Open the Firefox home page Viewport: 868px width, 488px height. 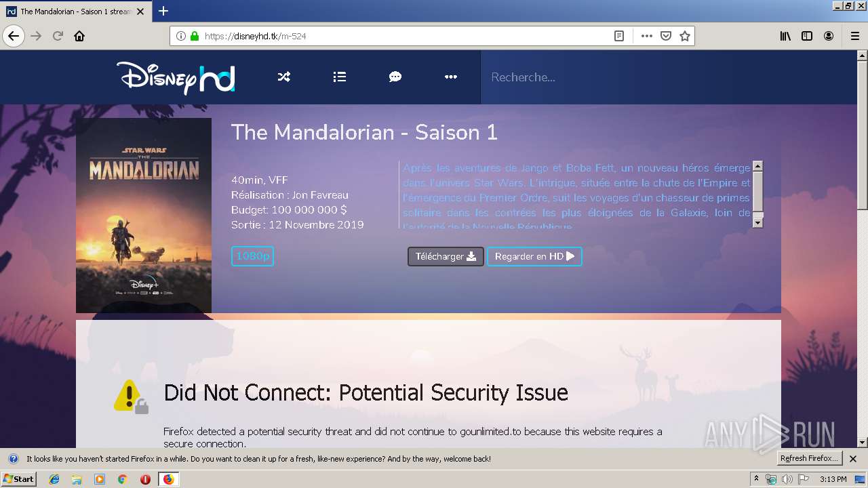pyautogui.click(x=79, y=36)
